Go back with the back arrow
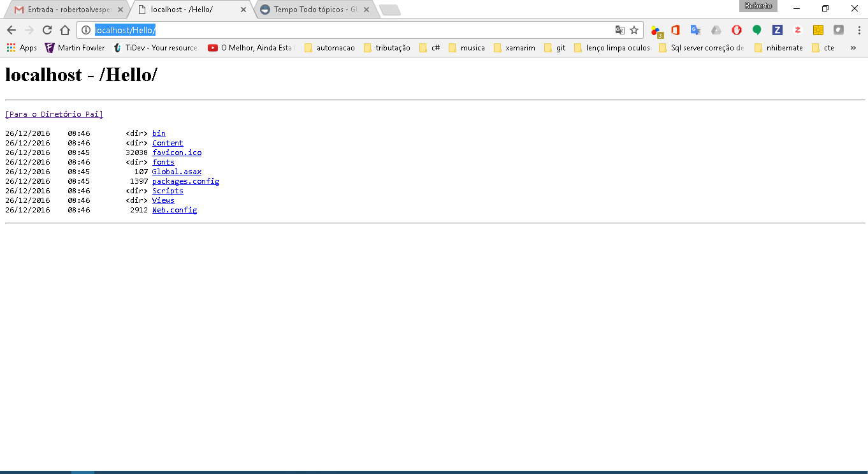The image size is (868, 474). point(11,30)
